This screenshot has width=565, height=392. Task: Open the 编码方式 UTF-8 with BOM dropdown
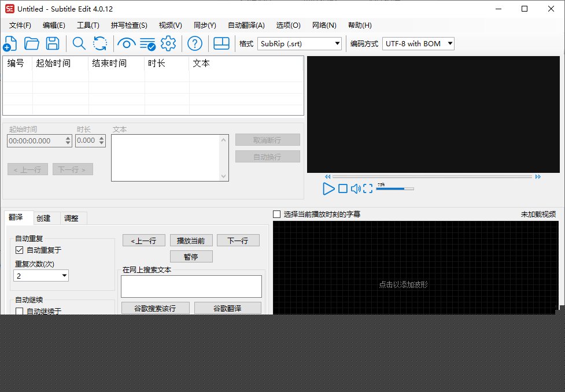[418, 43]
